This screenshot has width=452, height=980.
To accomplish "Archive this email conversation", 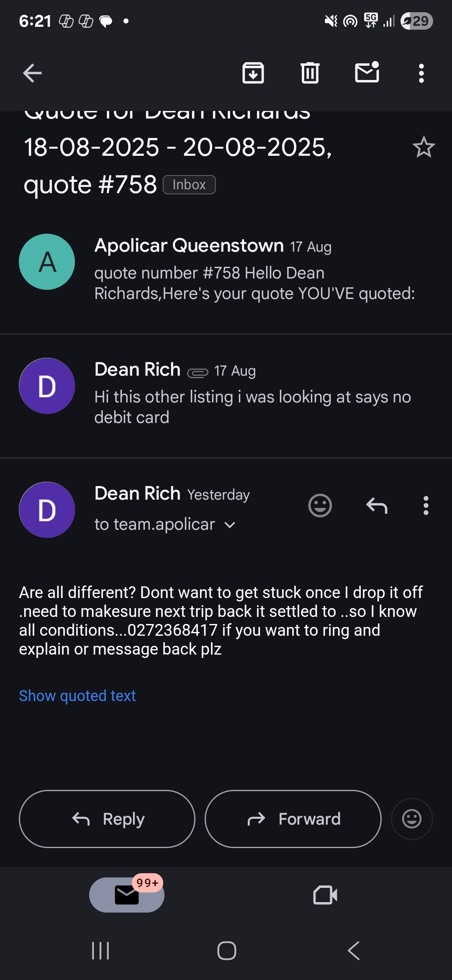I will click(253, 73).
